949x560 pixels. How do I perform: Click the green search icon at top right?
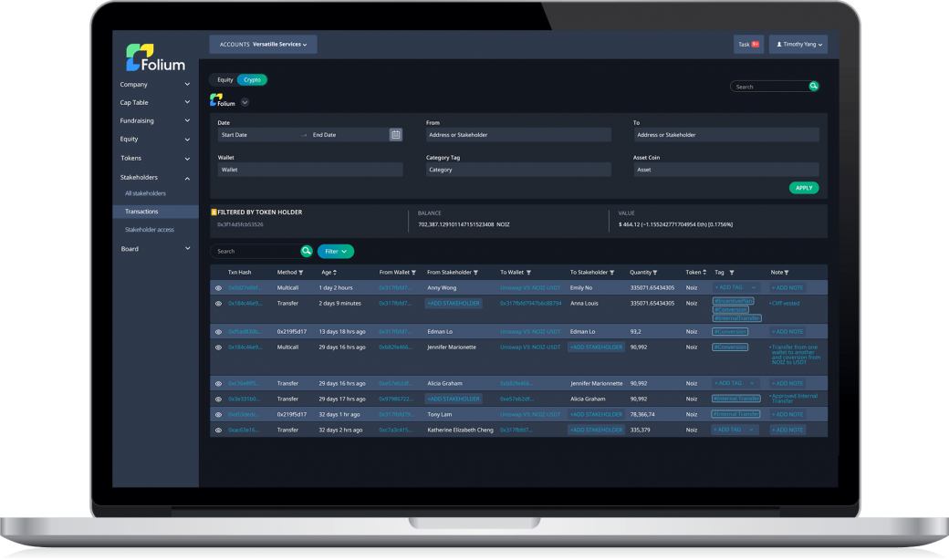coord(814,87)
